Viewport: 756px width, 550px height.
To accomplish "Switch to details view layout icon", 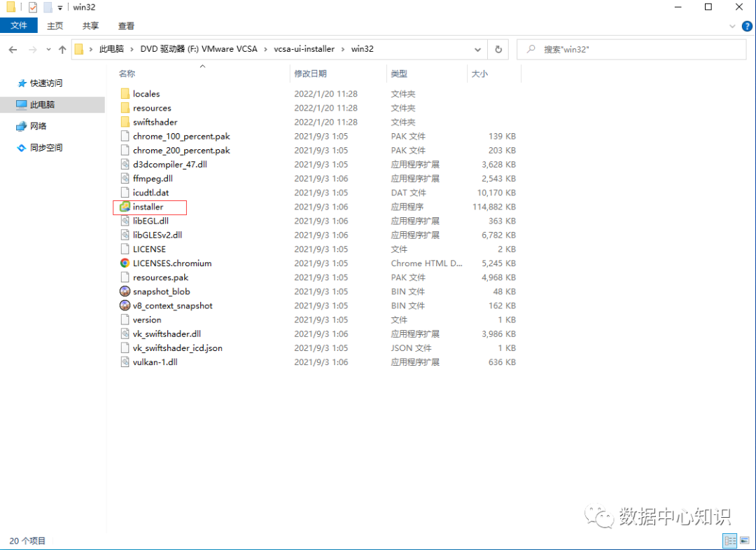I will tap(730, 540).
